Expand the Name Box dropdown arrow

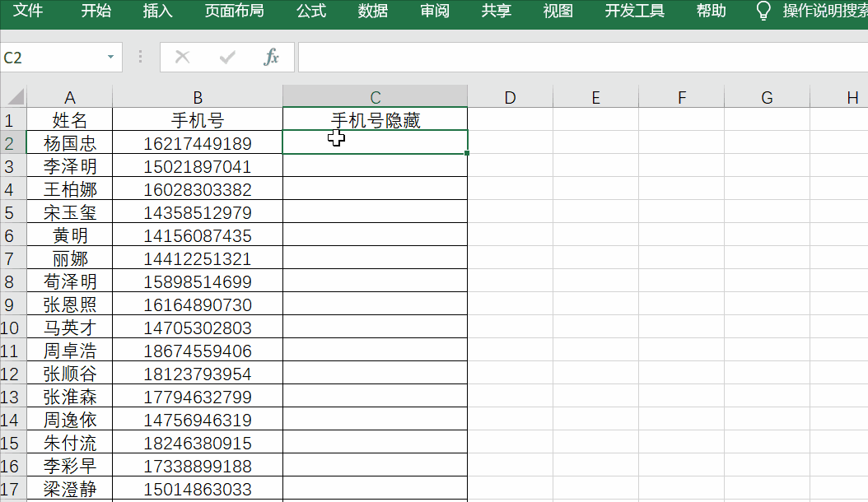(110, 57)
